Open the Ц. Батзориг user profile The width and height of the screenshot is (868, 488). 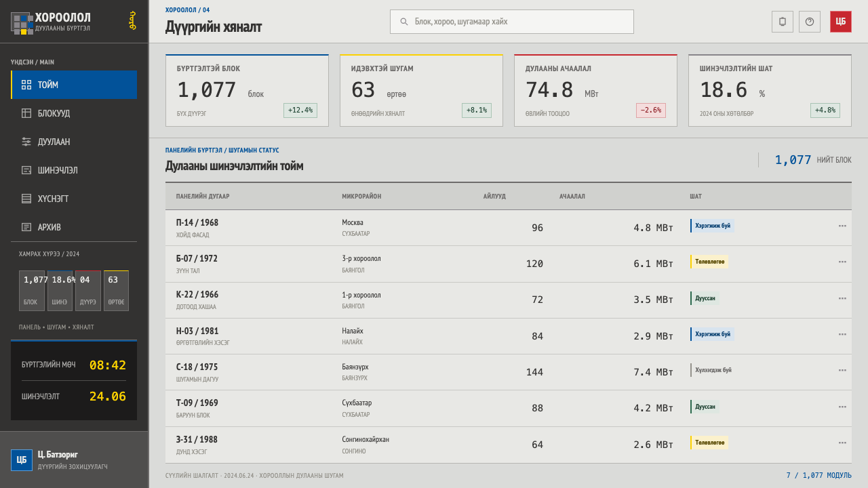tap(74, 460)
